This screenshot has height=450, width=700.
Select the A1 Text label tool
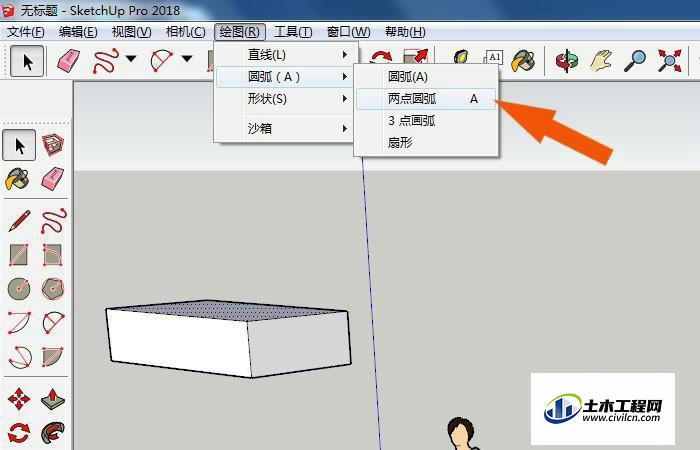click(493, 58)
